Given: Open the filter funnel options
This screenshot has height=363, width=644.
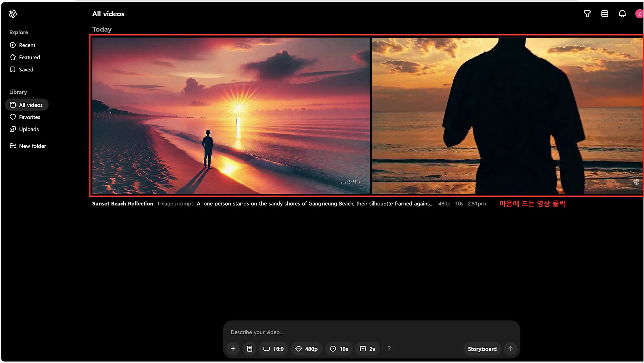Looking at the screenshot, I should point(587,14).
